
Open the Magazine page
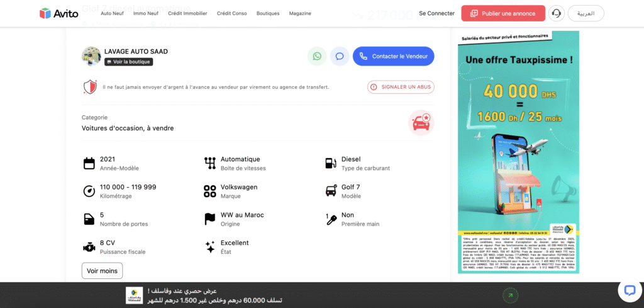pyautogui.click(x=300, y=14)
